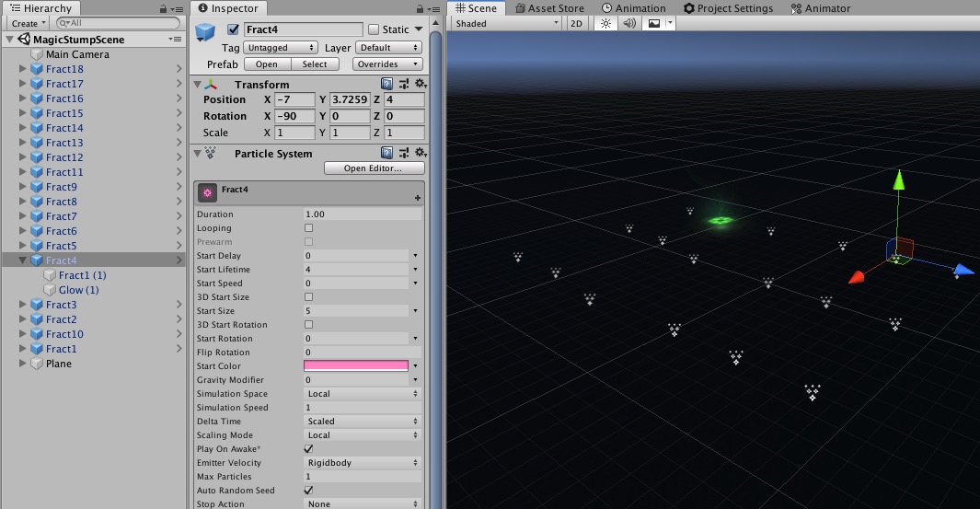This screenshot has width=980, height=509.
Task: Disable Play On Awake checkbox
Action: coord(308,449)
